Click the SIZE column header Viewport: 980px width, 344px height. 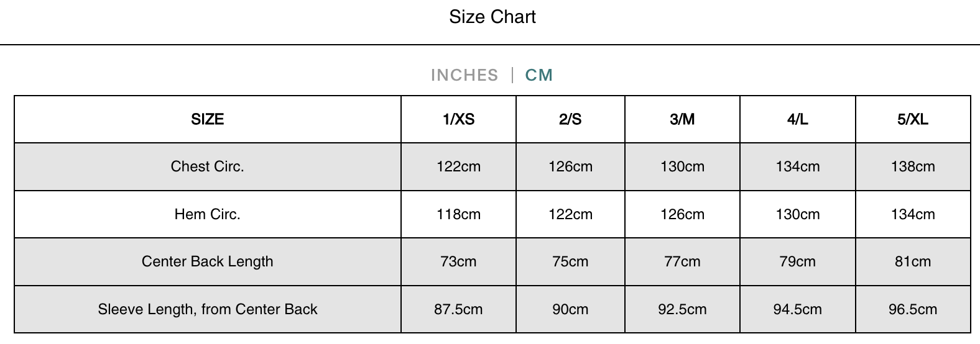coord(207,119)
